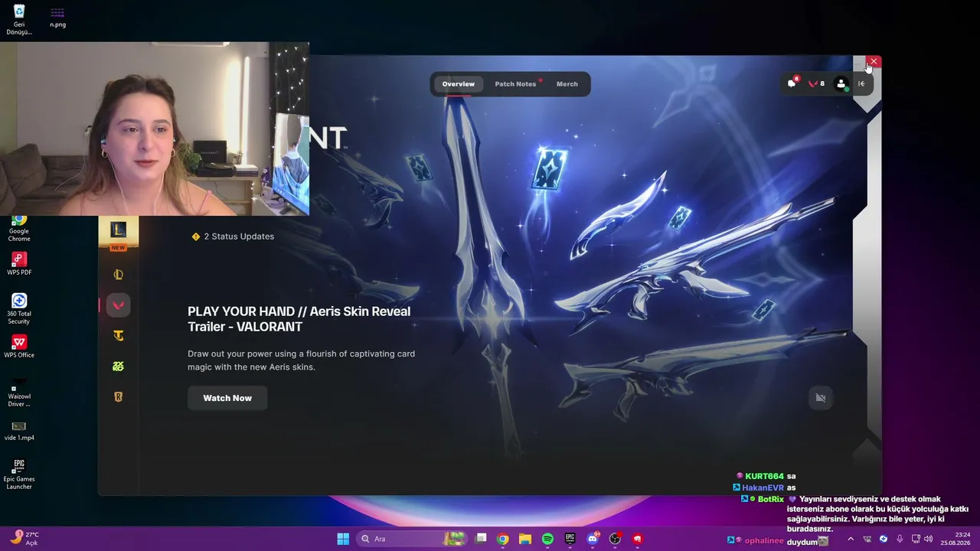
Task: Select the Geri Dönüşüm recycle bin desktop icon
Action: click(x=19, y=19)
